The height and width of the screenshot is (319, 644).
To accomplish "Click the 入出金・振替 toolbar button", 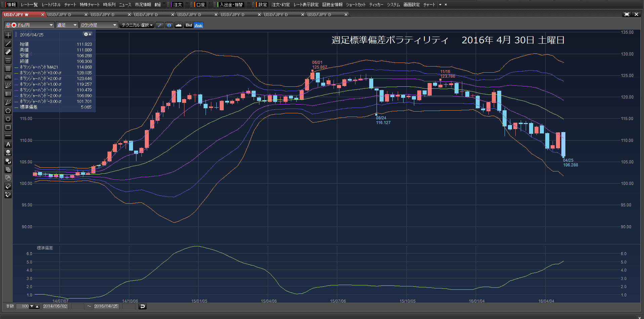I will (x=231, y=5).
